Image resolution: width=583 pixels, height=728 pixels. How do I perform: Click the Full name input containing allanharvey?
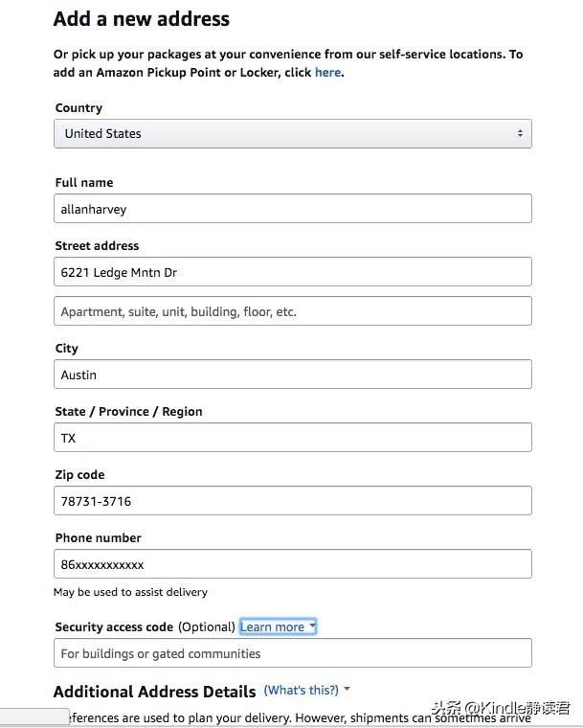coord(292,209)
